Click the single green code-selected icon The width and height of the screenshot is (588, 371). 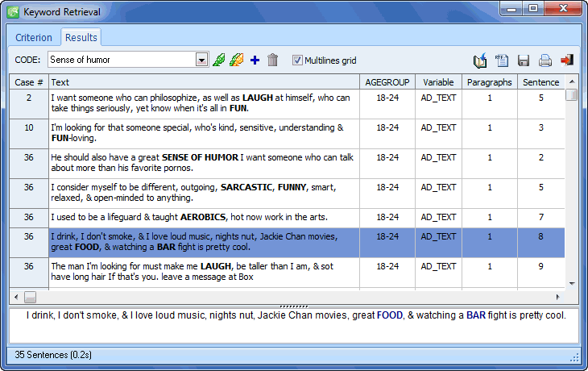(x=218, y=60)
